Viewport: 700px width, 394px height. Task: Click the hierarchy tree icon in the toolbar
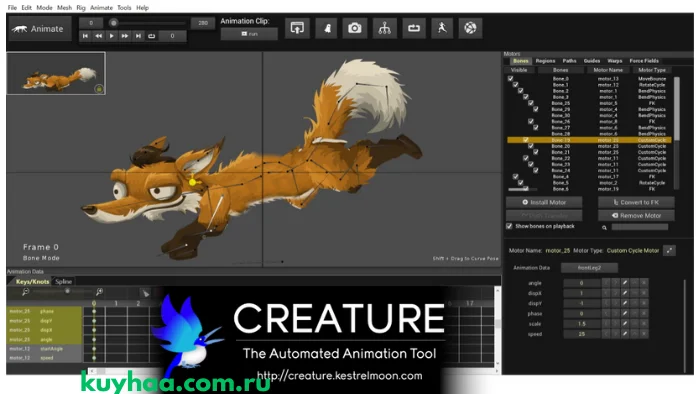384,28
